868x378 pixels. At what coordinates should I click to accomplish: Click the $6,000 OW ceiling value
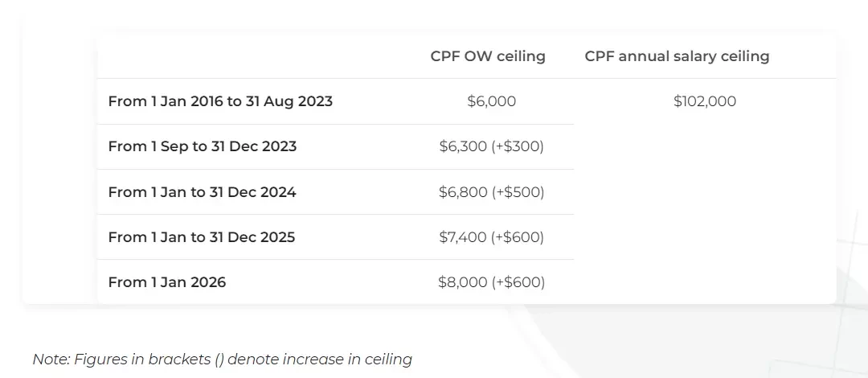pos(492,101)
